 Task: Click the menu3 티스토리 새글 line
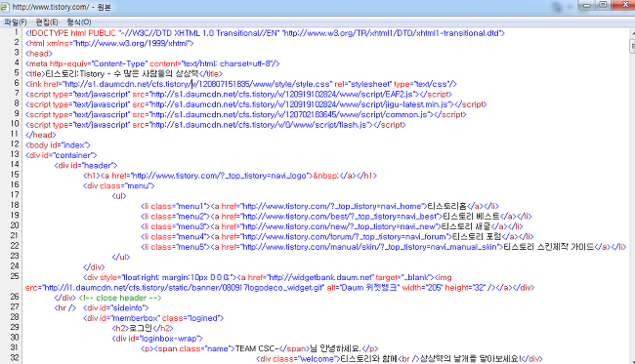(x=332, y=226)
